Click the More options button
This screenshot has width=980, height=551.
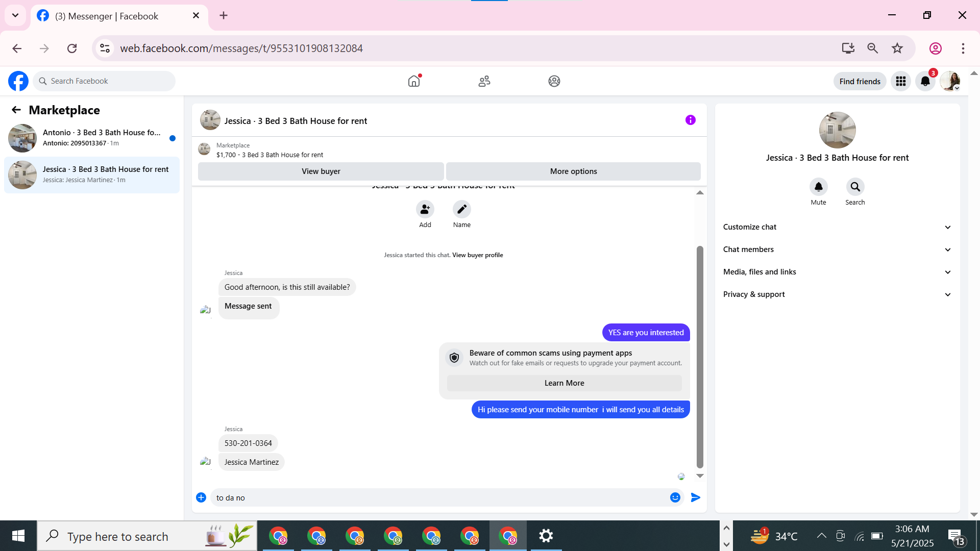(573, 171)
